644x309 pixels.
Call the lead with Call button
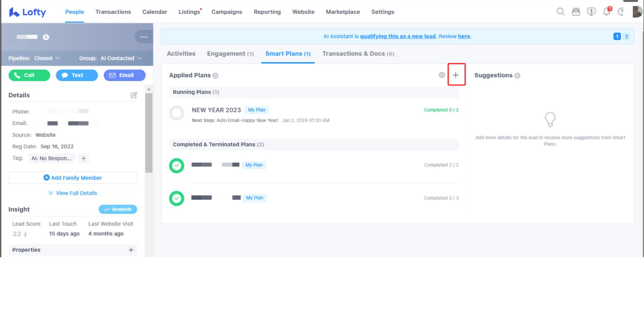pyautogui.click(x=29, y=75)
